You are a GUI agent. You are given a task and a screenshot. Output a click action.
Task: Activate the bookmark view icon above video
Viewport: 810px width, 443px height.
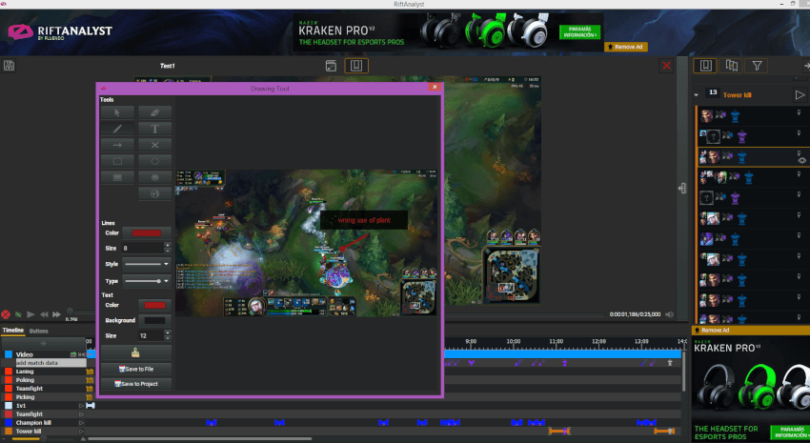[356, 66]
